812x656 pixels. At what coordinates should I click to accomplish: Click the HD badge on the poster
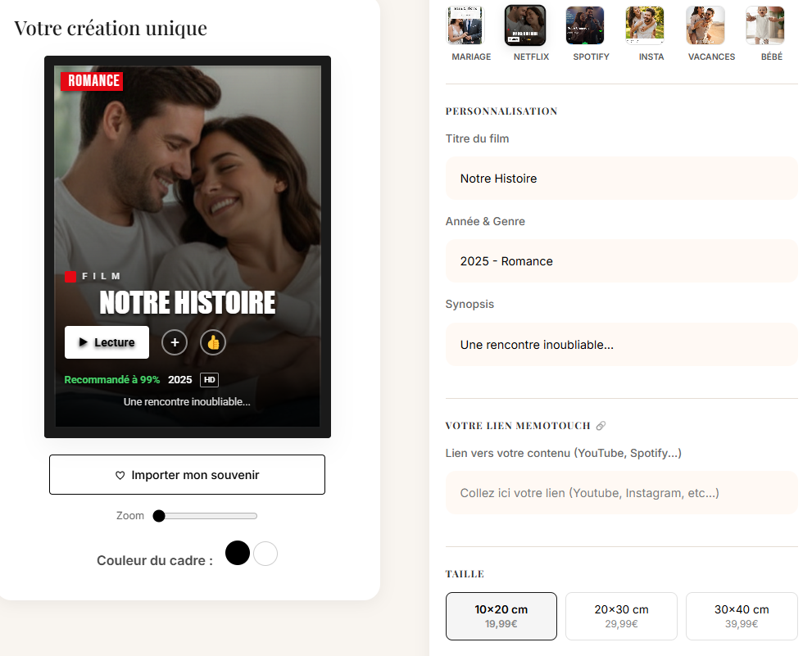click(210, 379)
